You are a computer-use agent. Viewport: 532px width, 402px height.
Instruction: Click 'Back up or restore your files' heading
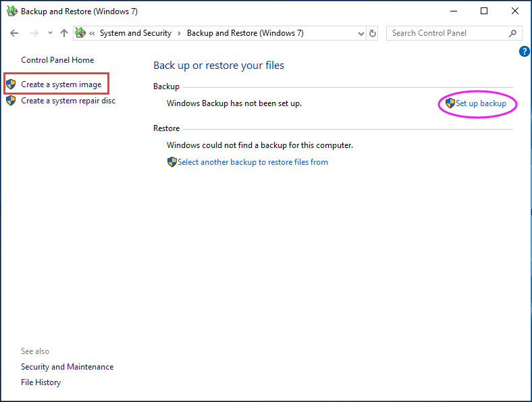pos(219,65)
